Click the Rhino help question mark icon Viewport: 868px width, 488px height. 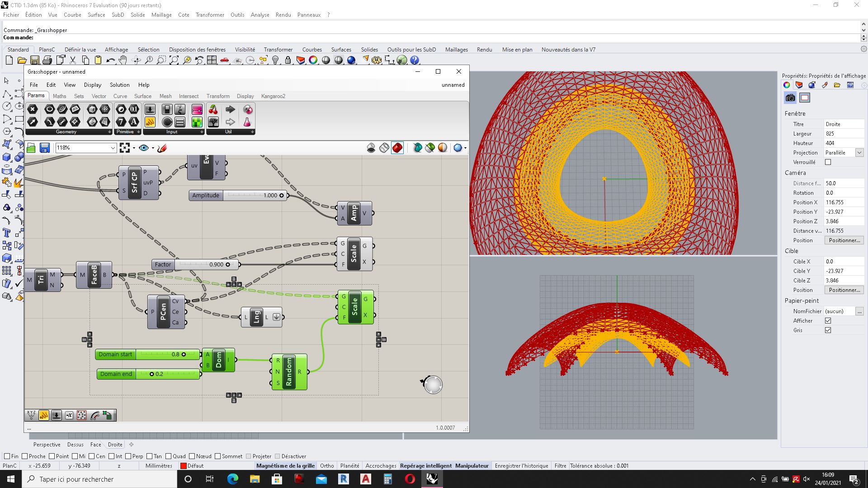pyautogui.click(x=415, y=60)
